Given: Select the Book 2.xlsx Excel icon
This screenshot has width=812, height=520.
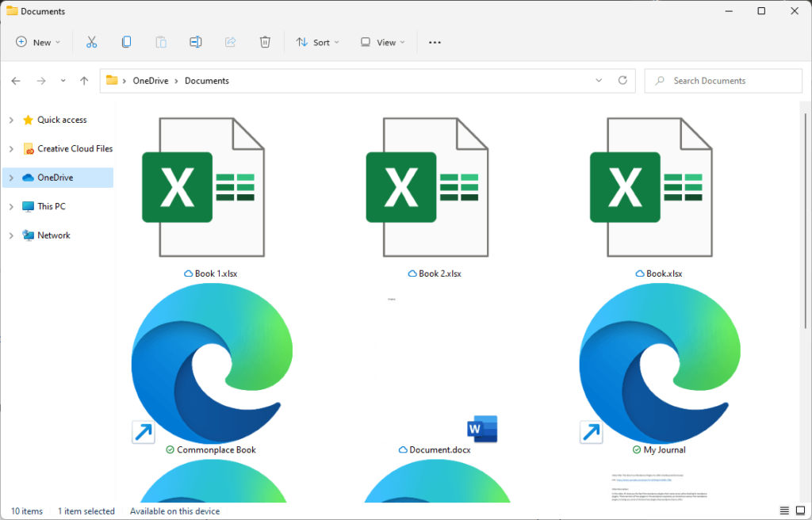Looking at the screenshot, I should point(427,187).
